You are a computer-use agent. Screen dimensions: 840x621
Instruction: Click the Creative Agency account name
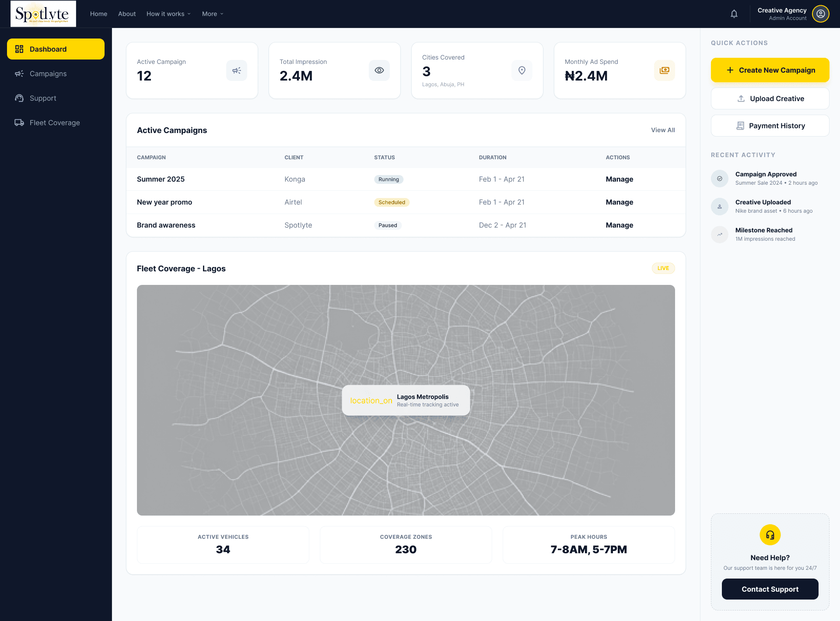click(x=782, y=10)
